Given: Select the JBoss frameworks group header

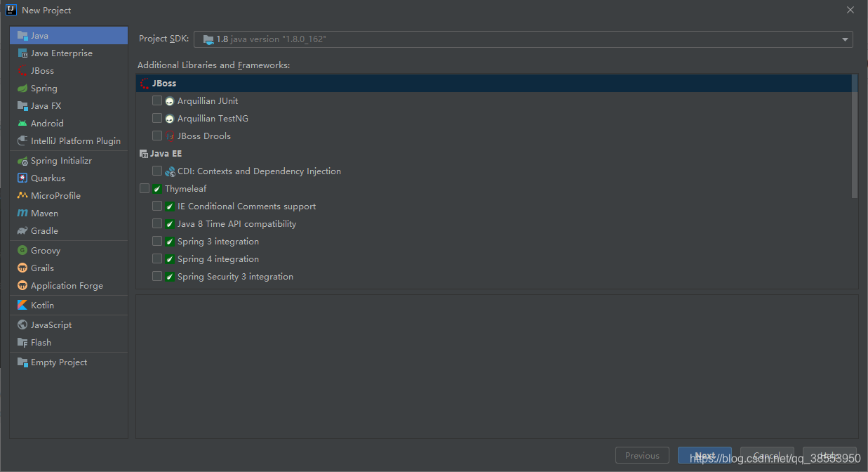Looking at the screenshot, I should point(493,84).
